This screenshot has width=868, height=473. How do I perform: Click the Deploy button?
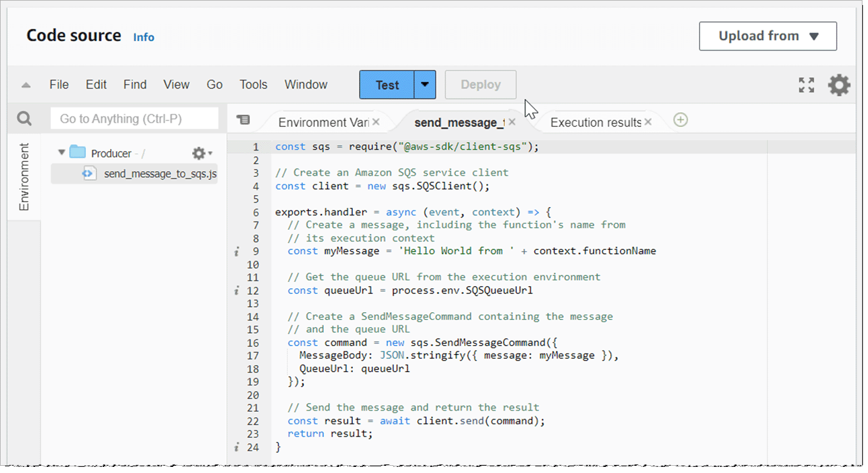click(x=481, y=85)
